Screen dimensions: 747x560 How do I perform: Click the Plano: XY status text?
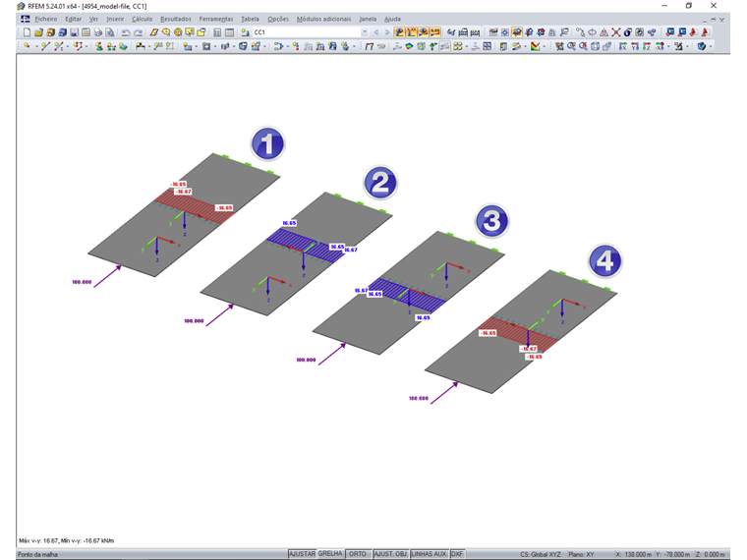click(x=581, y=554)
